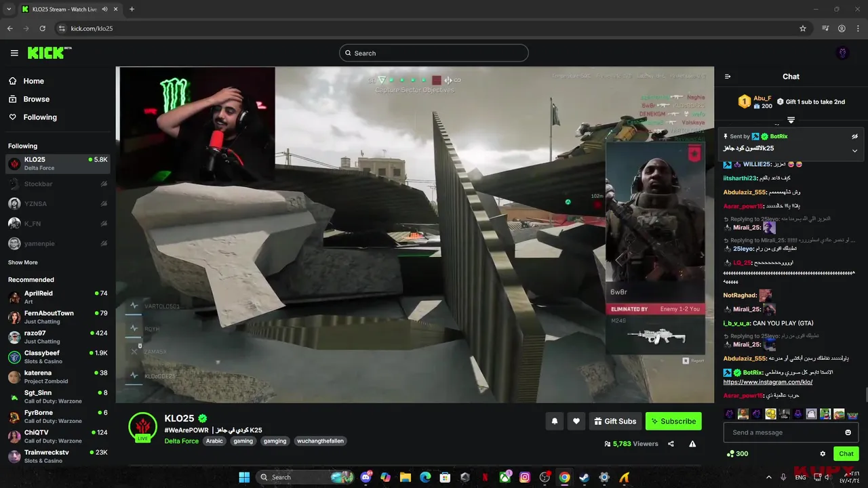Viewport: 868px width, 488px height.
Task: Go back with the browser back arrow
Action: tap(9, 28)
